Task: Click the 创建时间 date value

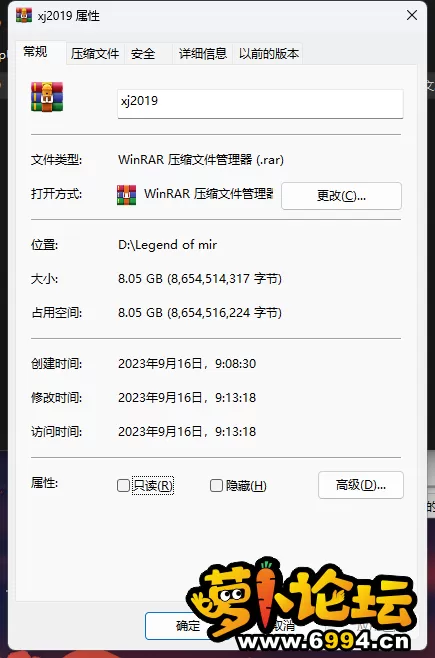Action: tap(187, 363)
